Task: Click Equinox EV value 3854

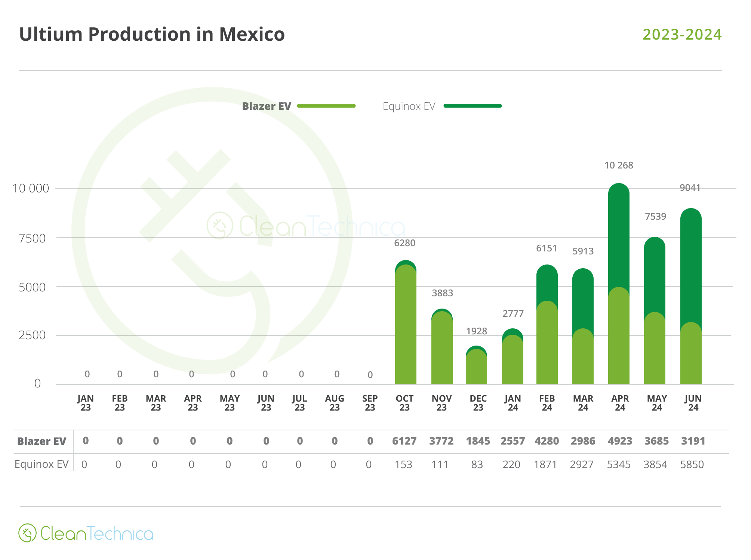Action: tap(655, 465)
